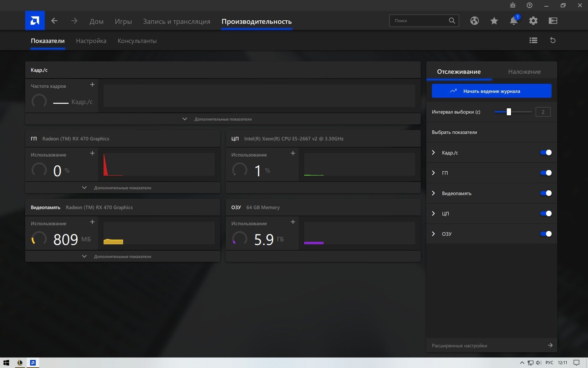Expand Видеопамять row chevron

433,193
